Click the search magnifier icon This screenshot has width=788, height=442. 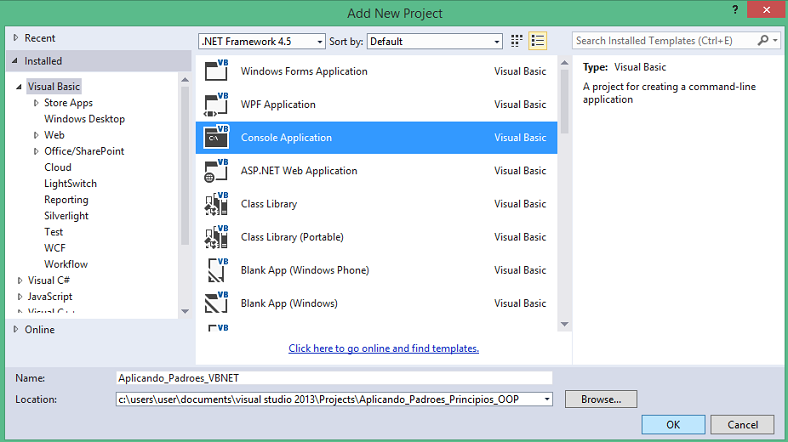pos(763,40)
